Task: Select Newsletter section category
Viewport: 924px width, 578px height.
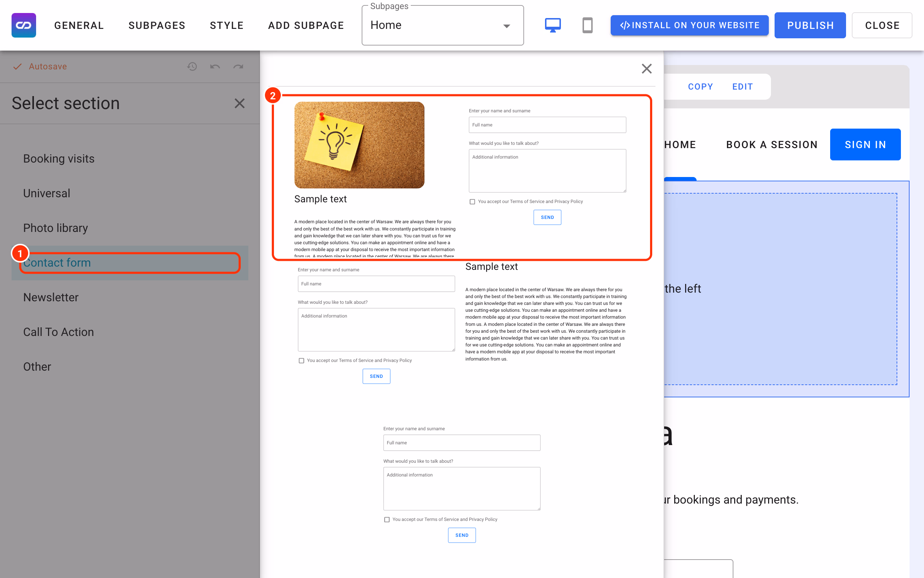Action: pyautogui.click(x=130, y=297)
